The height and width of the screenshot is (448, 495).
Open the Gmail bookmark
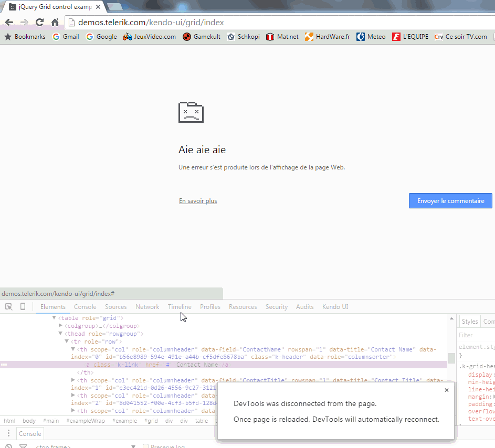(66, 37)
